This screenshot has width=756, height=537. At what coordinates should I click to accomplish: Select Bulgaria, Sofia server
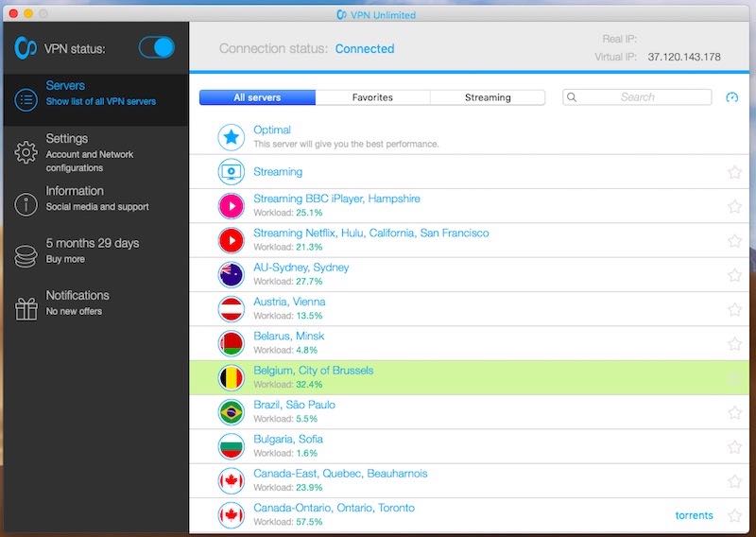tap(469, 446)
